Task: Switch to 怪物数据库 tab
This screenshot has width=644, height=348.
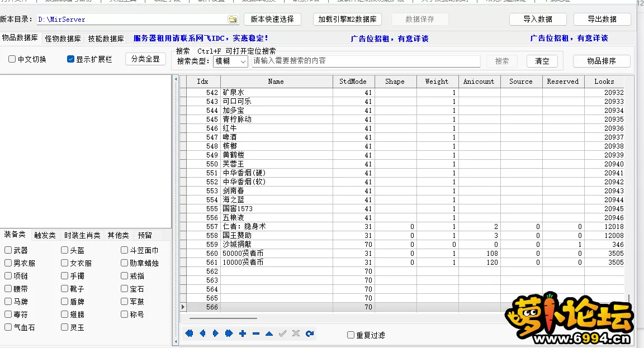Action: click(63, 39)
